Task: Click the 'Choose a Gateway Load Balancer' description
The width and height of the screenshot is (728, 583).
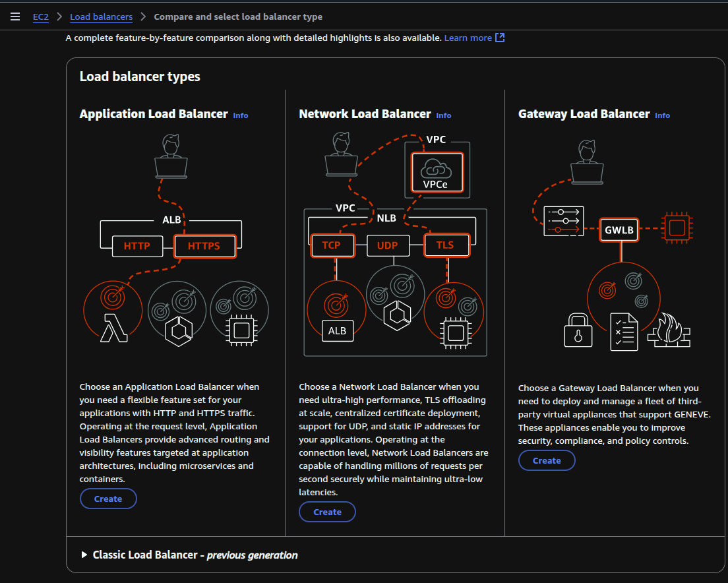Action: click(615, 414)
